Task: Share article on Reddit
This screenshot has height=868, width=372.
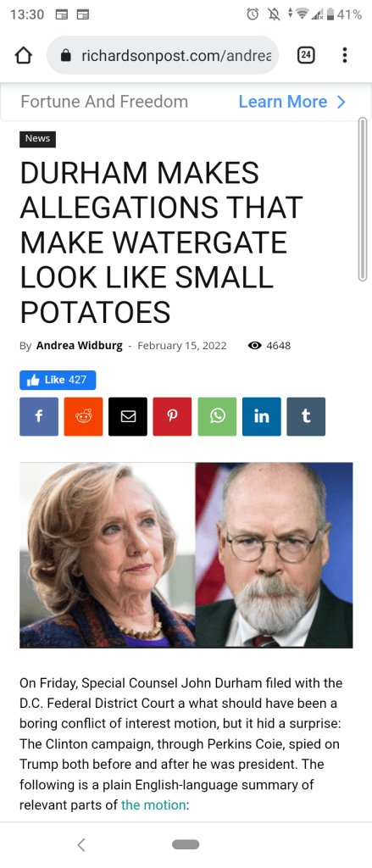Action: [x=84, y=416]
